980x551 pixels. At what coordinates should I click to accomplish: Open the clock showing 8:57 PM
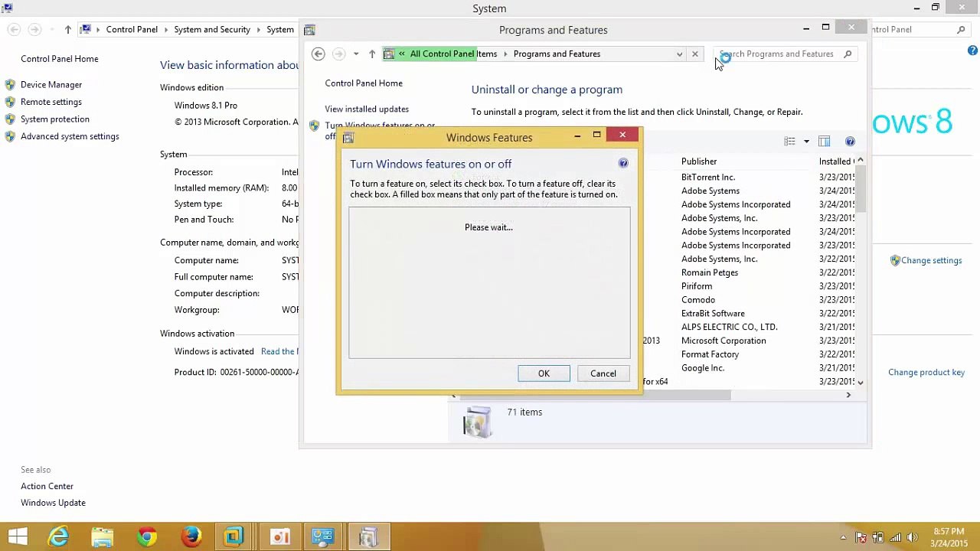click(949, 537)
